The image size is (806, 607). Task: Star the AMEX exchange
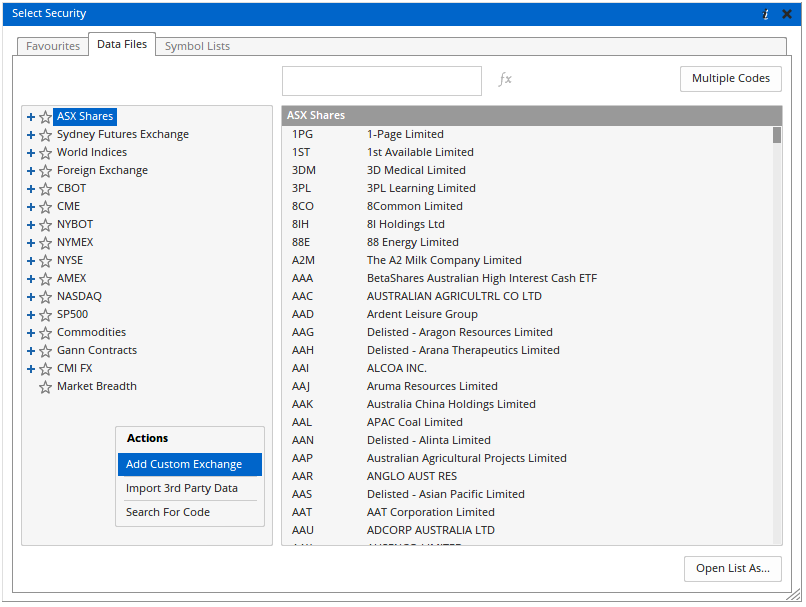(45, 279)
